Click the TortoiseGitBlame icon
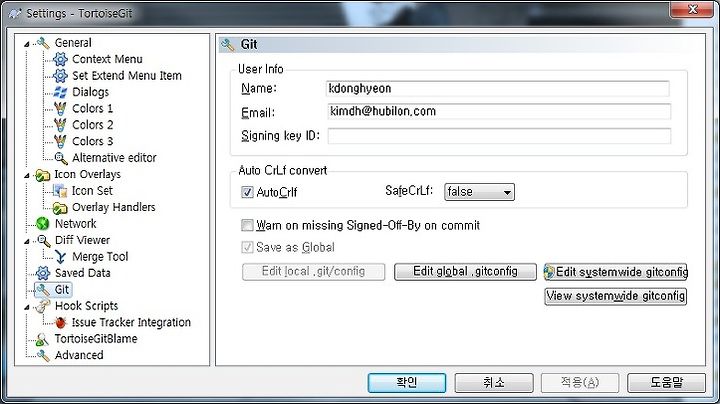720x404 pixels. (x=42, y=339)
